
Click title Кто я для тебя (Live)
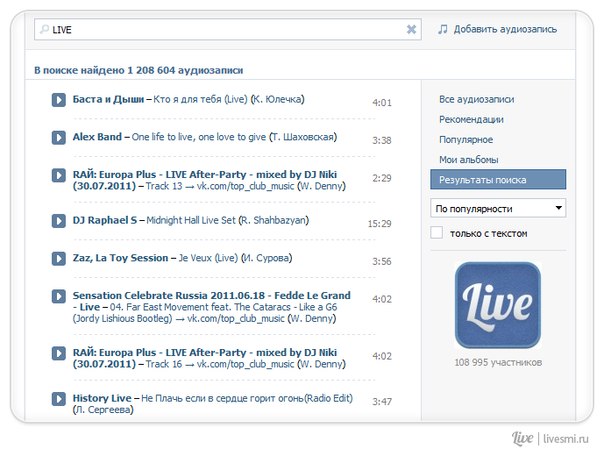pyautogui.click(x=200, y=99)
